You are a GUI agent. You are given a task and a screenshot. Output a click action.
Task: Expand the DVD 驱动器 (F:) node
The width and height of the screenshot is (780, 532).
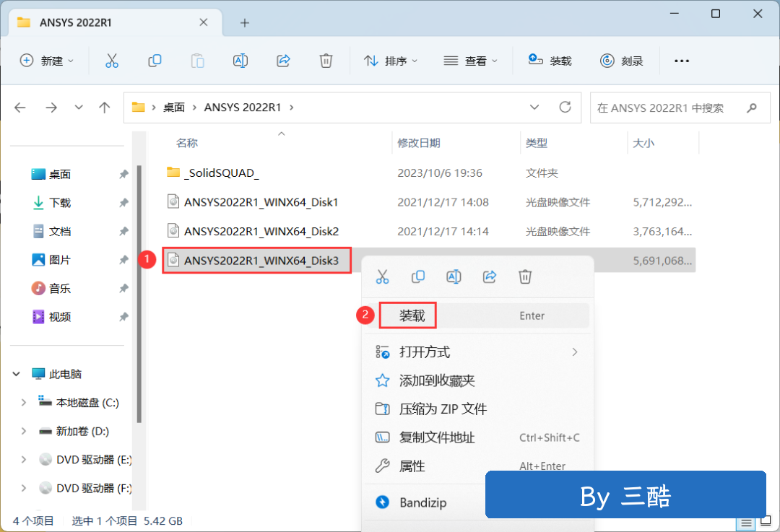click(x=23, y=488)
